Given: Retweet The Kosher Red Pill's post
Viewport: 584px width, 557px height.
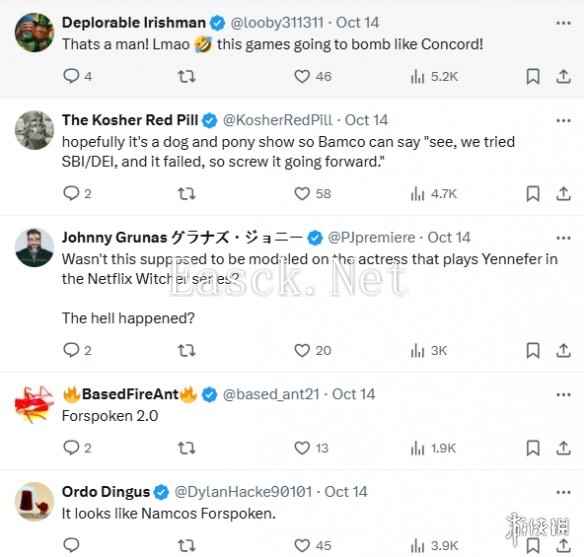Looking at the screenshot, I should [x=186, y=194].
